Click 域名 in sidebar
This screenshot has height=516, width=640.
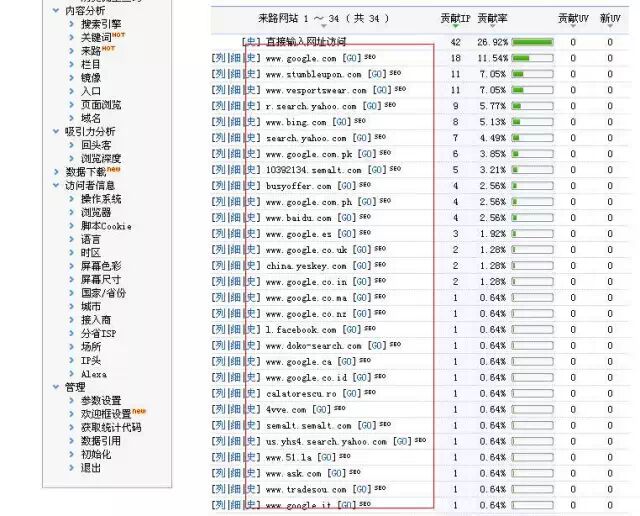(x=91, y=118)
